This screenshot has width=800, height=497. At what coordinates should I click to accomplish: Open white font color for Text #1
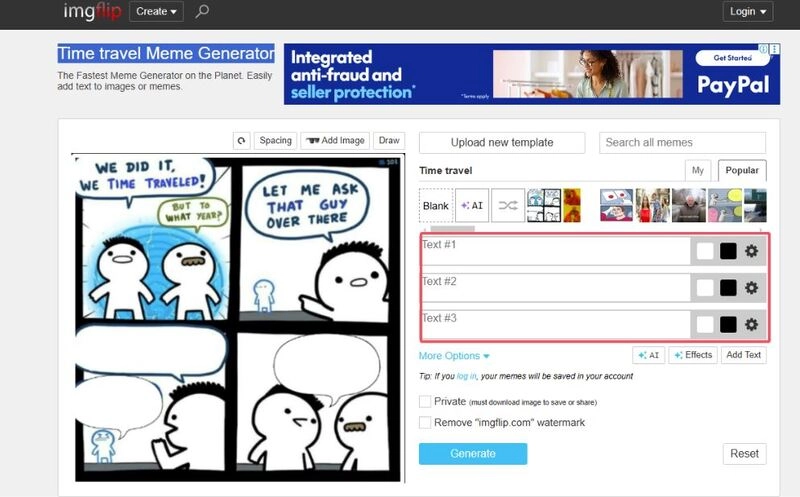(x=705, y=251)
